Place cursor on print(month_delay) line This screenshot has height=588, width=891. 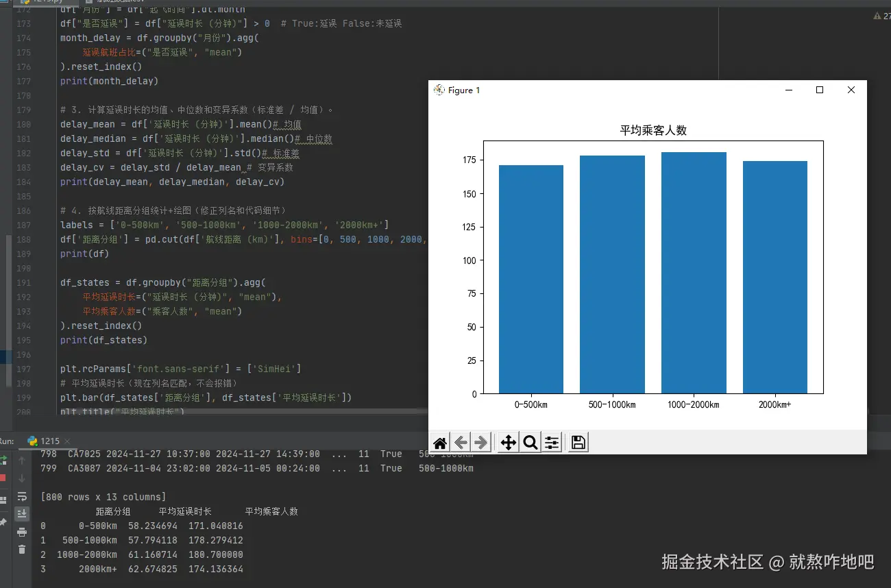[109, 81]
